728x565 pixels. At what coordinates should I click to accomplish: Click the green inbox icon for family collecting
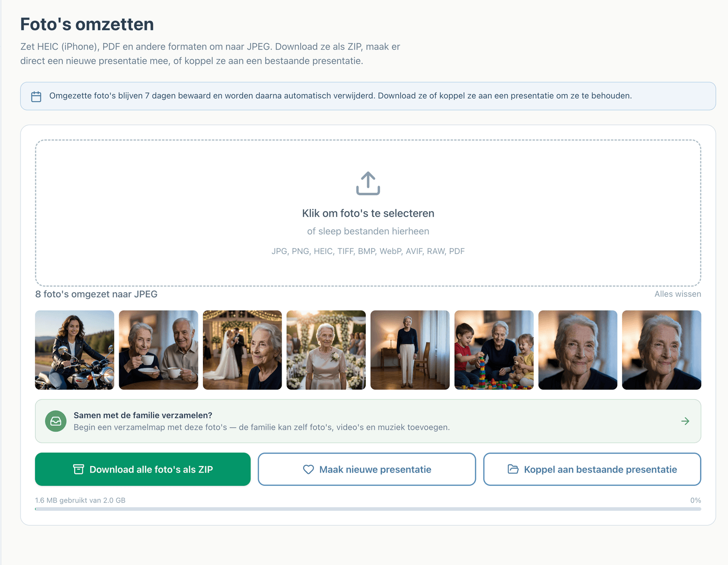click(56, 421)
